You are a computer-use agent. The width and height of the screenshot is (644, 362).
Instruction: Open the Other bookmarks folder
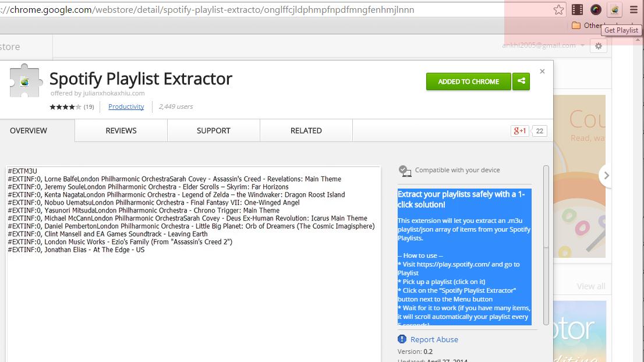coord(588,26)
